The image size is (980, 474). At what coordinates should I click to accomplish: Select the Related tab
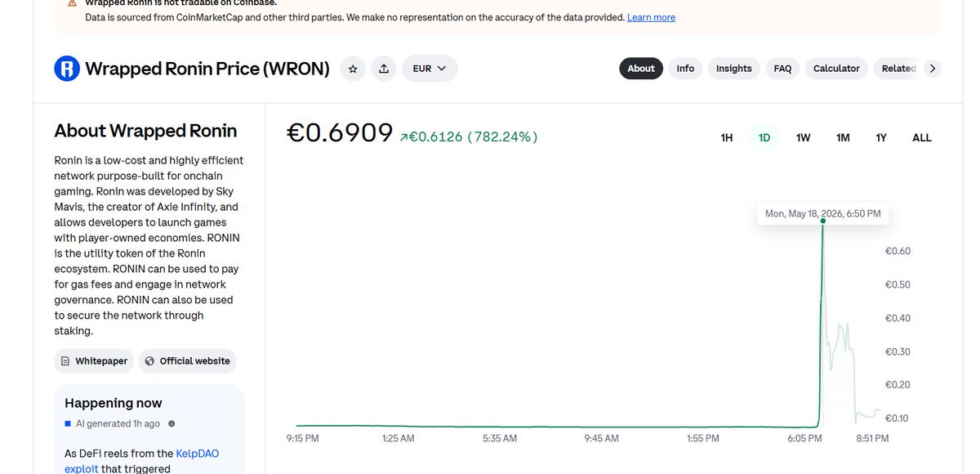point(898,69)
